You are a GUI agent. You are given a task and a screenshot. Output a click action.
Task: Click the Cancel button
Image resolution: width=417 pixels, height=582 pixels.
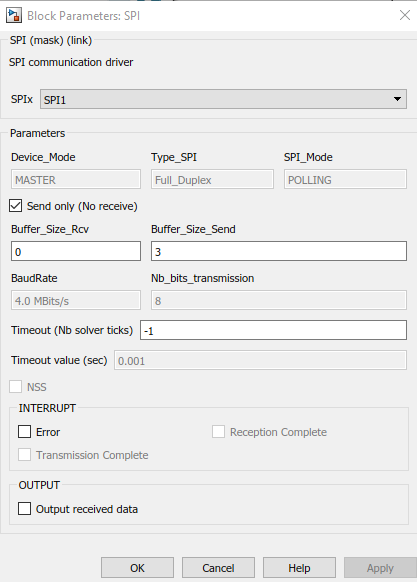click(x=218, y=568)
